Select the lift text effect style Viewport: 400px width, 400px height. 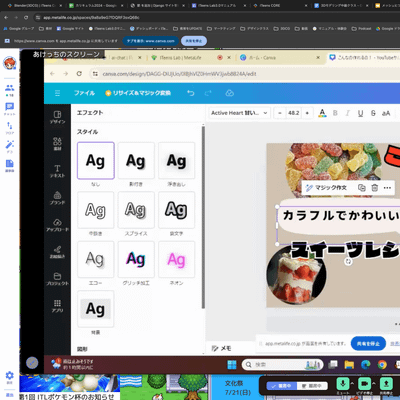pyautogui.click(x=176, y=161)
